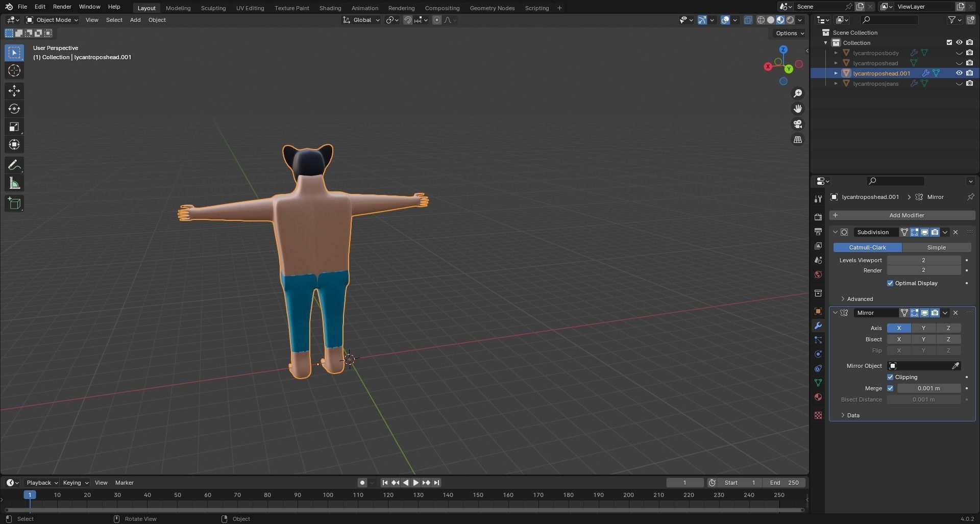Open the Particles properties tab

[x=818, y=340]
